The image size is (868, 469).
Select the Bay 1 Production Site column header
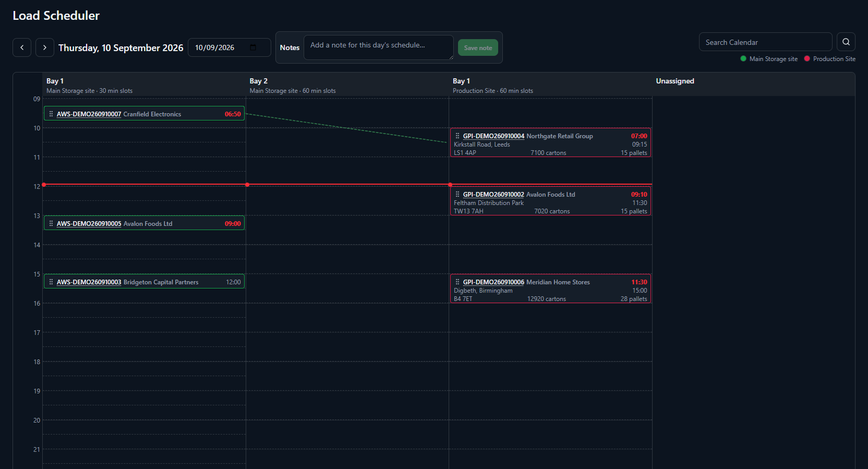pyautogui.click(x=550, y=85)
